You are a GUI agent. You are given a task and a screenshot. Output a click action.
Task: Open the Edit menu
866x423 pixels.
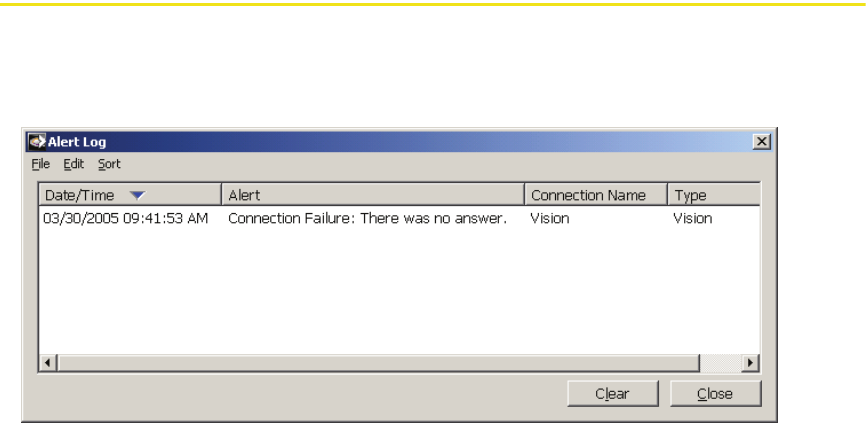[73, 164]
